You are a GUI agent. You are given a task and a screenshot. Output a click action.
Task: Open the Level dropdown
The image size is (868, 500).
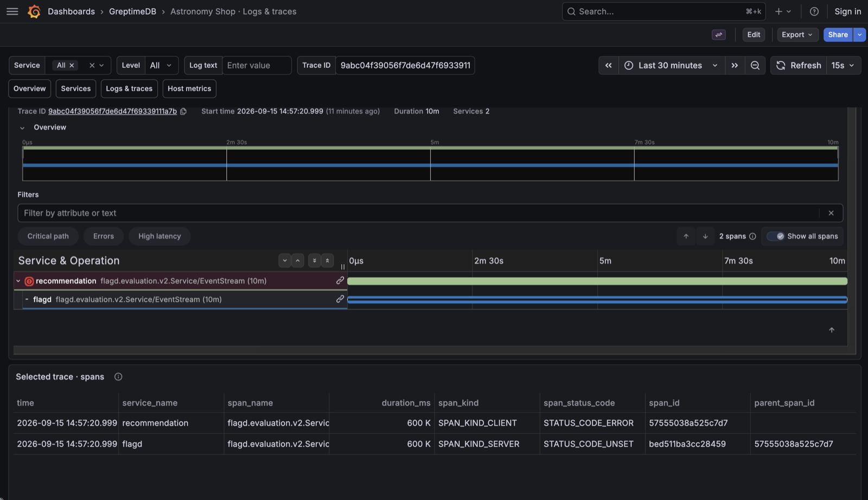tap(161, 65)
